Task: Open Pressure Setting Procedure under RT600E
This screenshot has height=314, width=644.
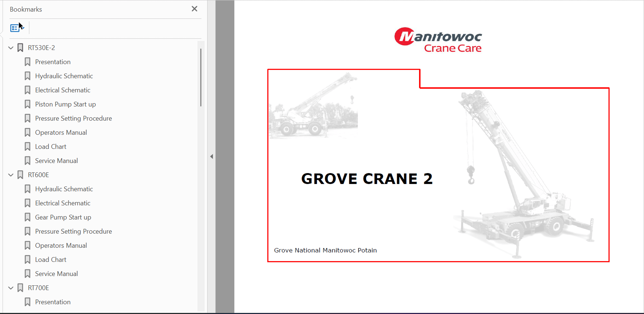Action: [74, 231]
